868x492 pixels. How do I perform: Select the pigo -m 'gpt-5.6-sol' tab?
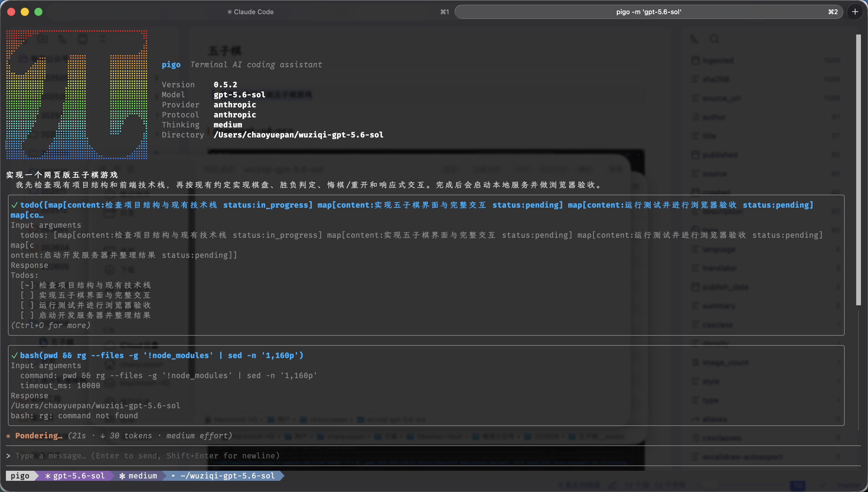pyautogui.click(x=649, y=12)
